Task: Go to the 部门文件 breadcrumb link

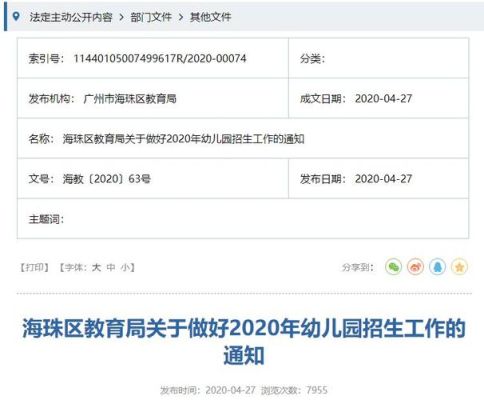Action: click(151, 17)
